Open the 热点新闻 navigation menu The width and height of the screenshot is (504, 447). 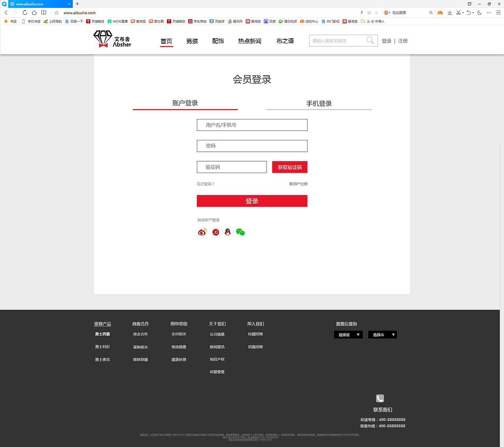pos(249,41)
